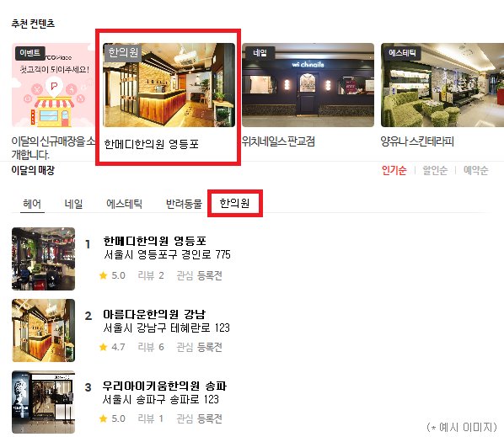Select the 반려동물 category tab
The height and width of the screenshot is (437, 504).
[184, 204]
